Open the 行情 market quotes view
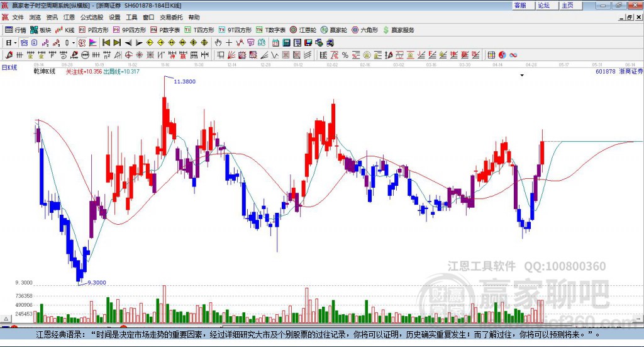 pyautogui.click(x=16, y=30)
